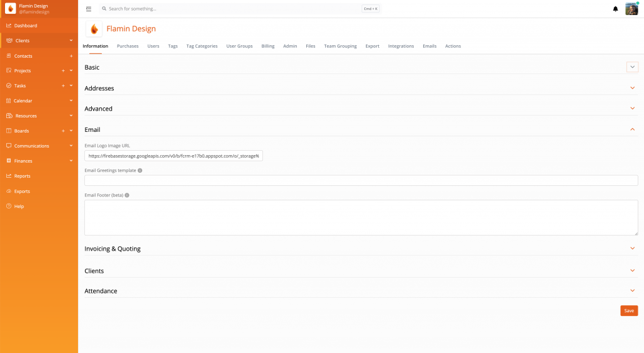Open the user profile avatar
The image size is (644, 353).
click(x=631, y=9)
